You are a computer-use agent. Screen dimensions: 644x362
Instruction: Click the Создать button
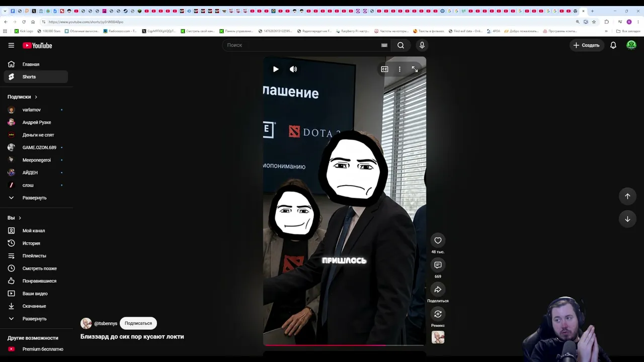(x=586, y=45)
